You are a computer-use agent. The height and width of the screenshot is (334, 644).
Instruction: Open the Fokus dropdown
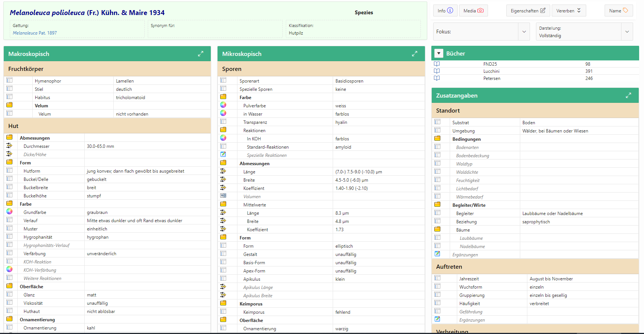tap(524, 32)
